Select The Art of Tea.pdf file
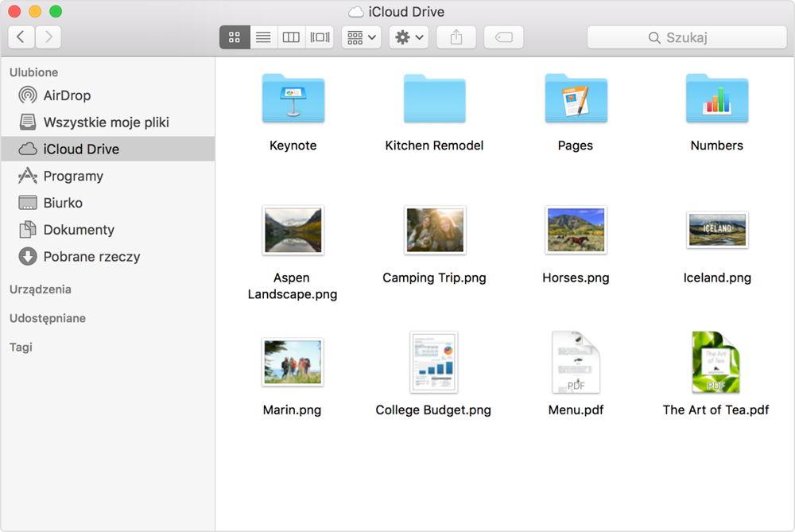Screen dimensions: 795x532 [x=715, y=363]
